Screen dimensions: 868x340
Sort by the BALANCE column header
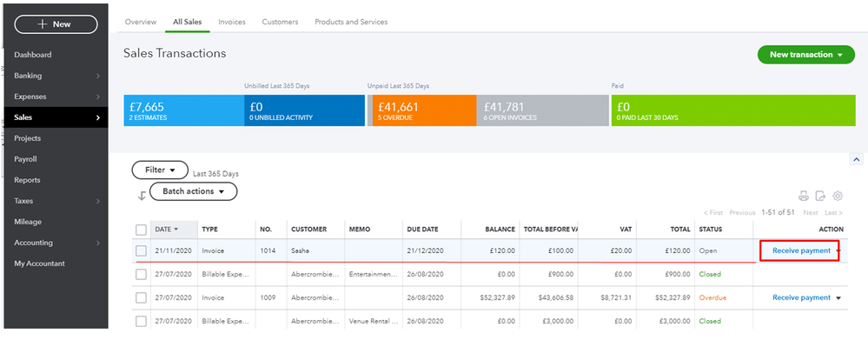click(500, 230)
